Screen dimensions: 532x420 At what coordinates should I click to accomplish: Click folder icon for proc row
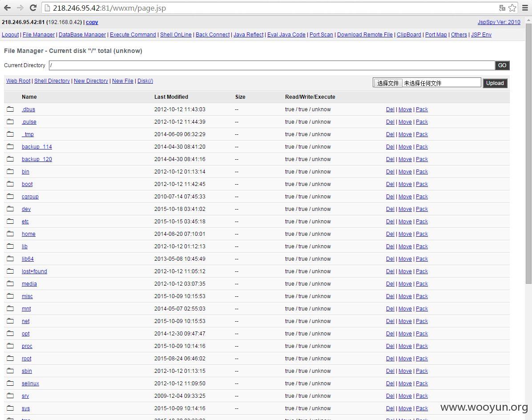coord(10,346)
